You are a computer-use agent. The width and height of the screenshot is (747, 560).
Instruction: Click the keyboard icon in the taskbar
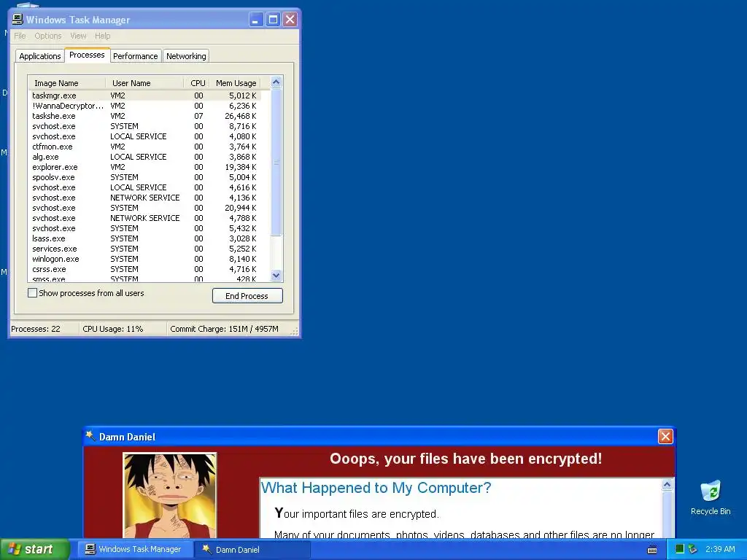(652, 550)
